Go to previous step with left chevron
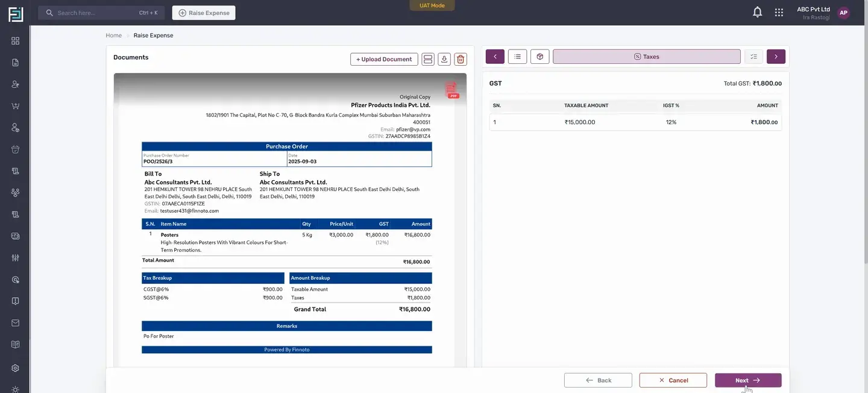This screenshot has height=393, width=868. coord(495,57)
